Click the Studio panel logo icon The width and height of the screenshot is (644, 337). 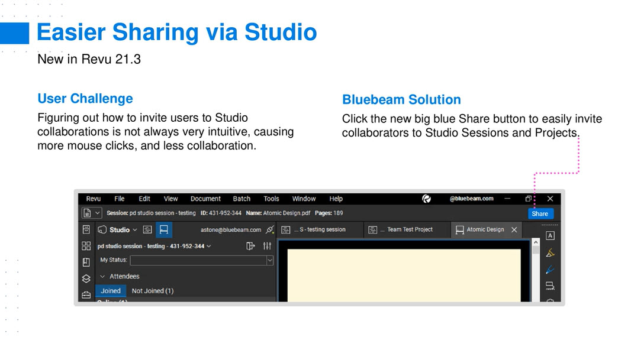point(102,229)
